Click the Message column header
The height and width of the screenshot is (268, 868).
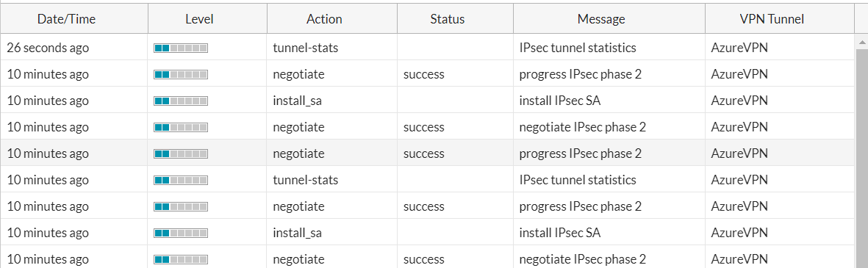pyautogui.click(x=601, y=19)
